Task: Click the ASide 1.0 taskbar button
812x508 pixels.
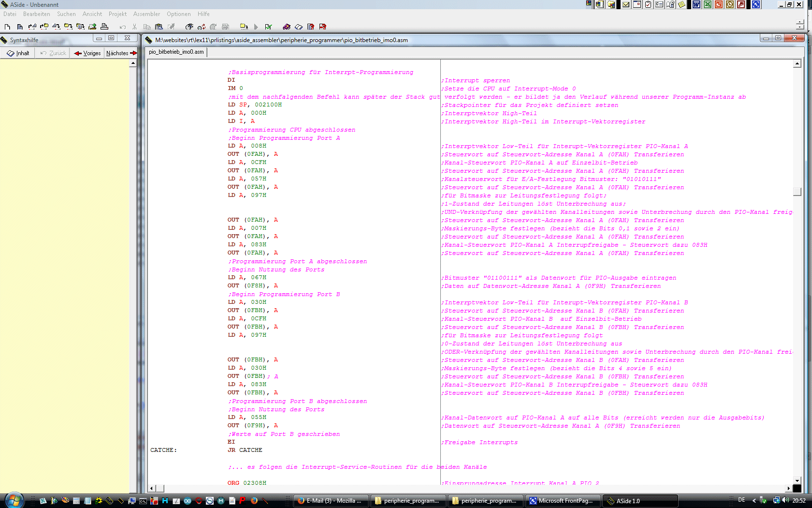Action: point(640,501)
